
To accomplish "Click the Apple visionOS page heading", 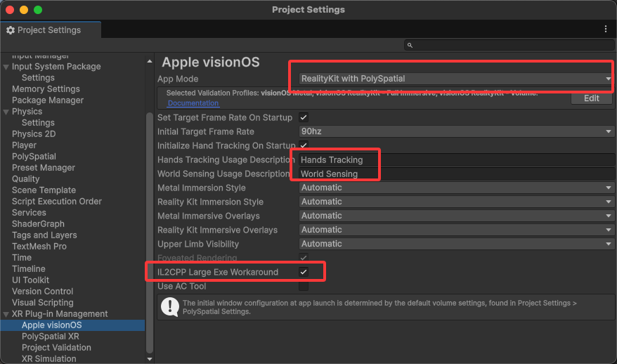I will [211, 62].
